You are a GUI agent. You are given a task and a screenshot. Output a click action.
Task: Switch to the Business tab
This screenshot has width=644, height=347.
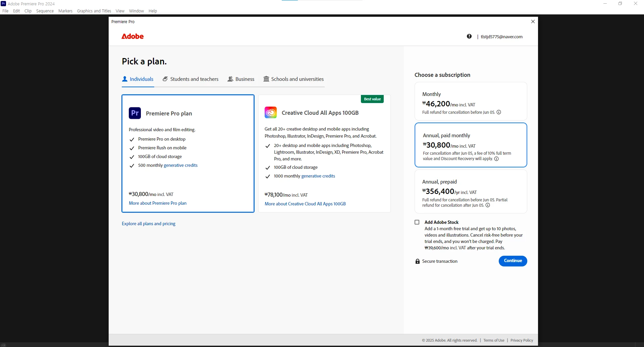click(241, 79)
